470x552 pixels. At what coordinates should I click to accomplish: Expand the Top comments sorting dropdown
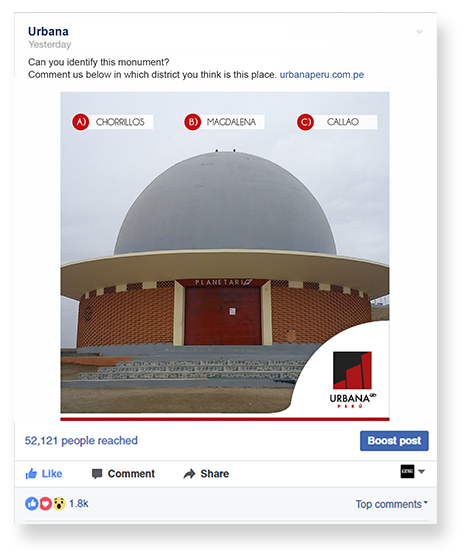(391, 504)
